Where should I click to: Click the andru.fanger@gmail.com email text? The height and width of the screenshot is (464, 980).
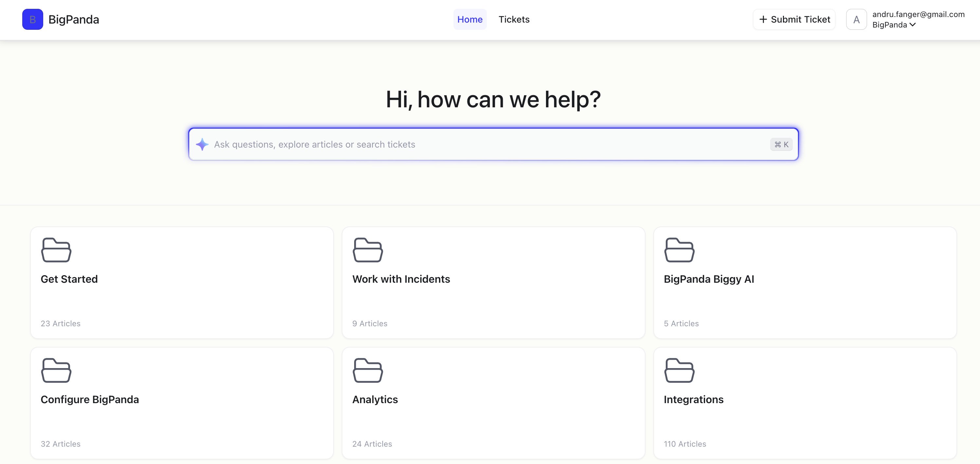pyautogui.click(x=918, y=14)
